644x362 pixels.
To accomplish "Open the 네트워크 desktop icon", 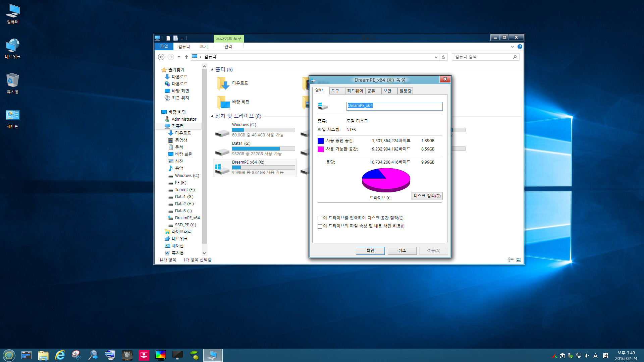I will tap(13, 49).
